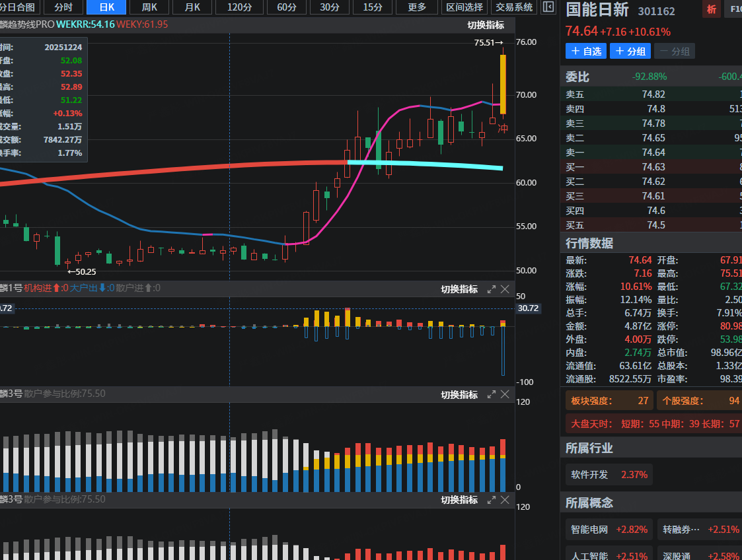The height and width of the screenshot is (560, 742).
Task: Add stock to watchlist with +自选
Action: click(585, 51)
